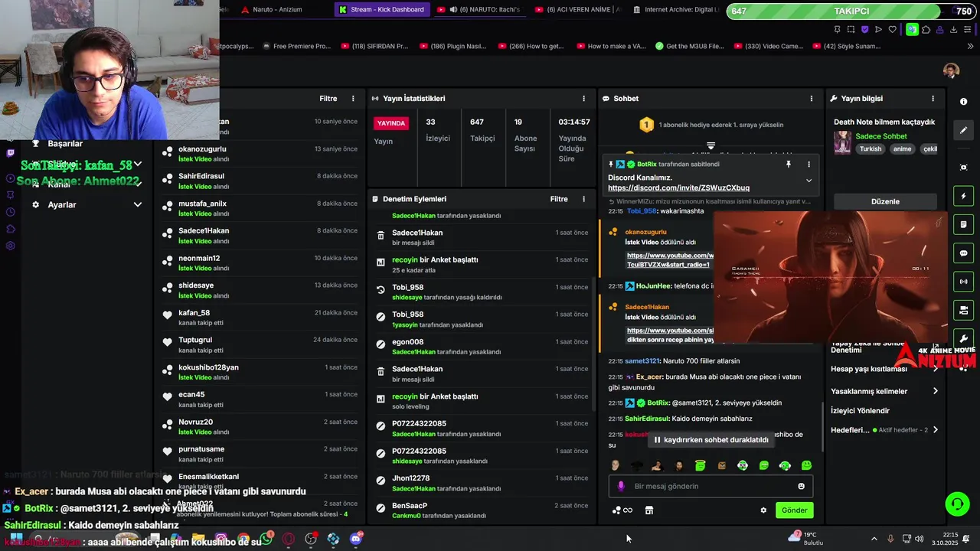Image resolution: width=980 pixels, height=551 pixels.
Task: Click the 'Turkish' stream tag
Action: pyautogui.click(x=870, y=149)
